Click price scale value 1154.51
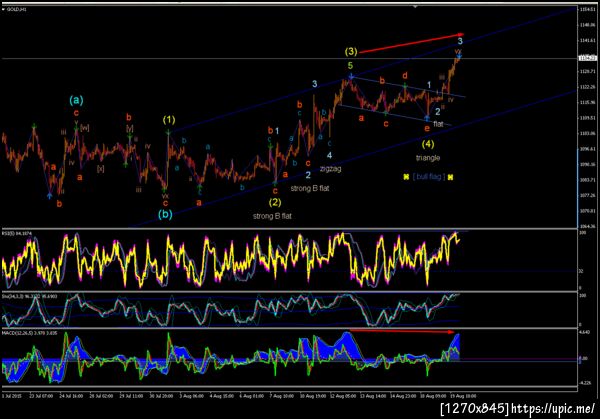The height and width of the screenshot is (419, 600). [588, 9]
